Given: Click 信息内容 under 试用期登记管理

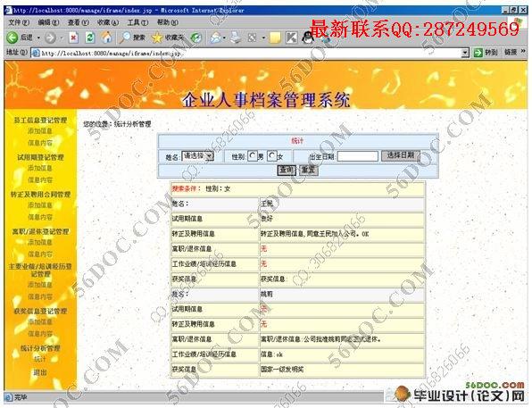Looking at the screenshot, I should pyautogui.click(x=40, y=180).
